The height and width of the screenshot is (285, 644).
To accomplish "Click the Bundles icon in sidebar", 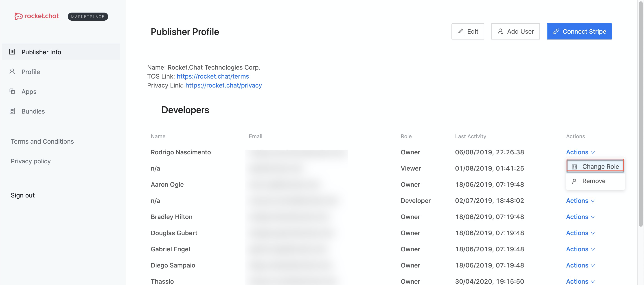I will click(x=12, y=111).
